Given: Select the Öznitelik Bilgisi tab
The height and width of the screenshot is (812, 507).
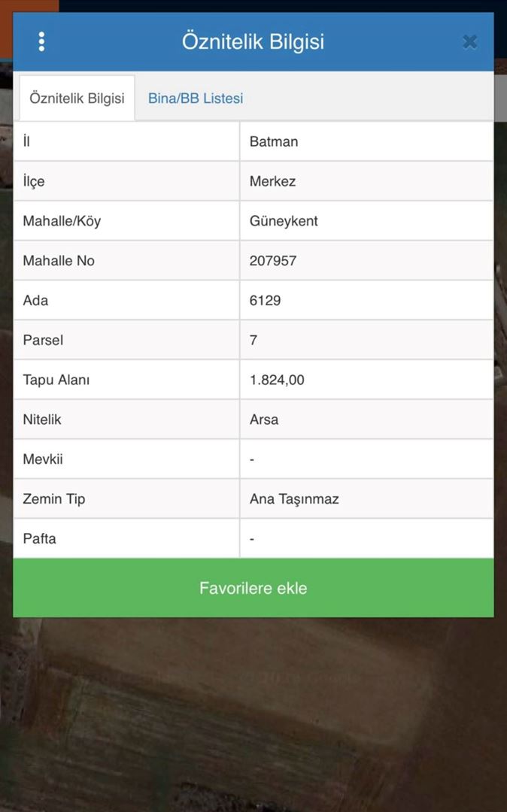Looking at the screenshot, I should pos(77,98).
